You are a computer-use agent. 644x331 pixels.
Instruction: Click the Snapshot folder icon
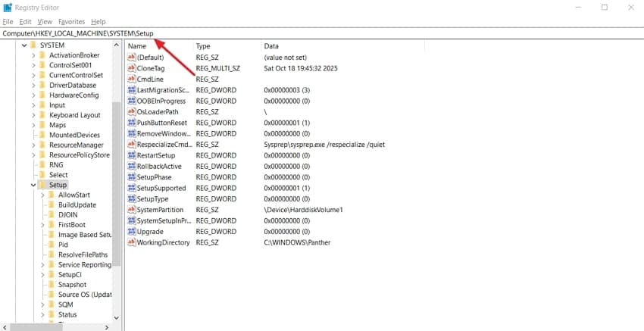pyautogui.click(x=52, y=285)
